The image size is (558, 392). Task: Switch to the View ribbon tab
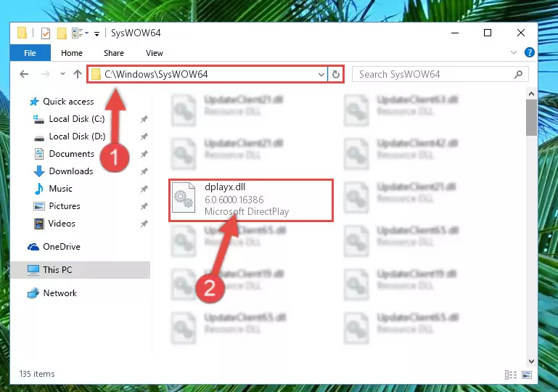click(x=155, y=53)
